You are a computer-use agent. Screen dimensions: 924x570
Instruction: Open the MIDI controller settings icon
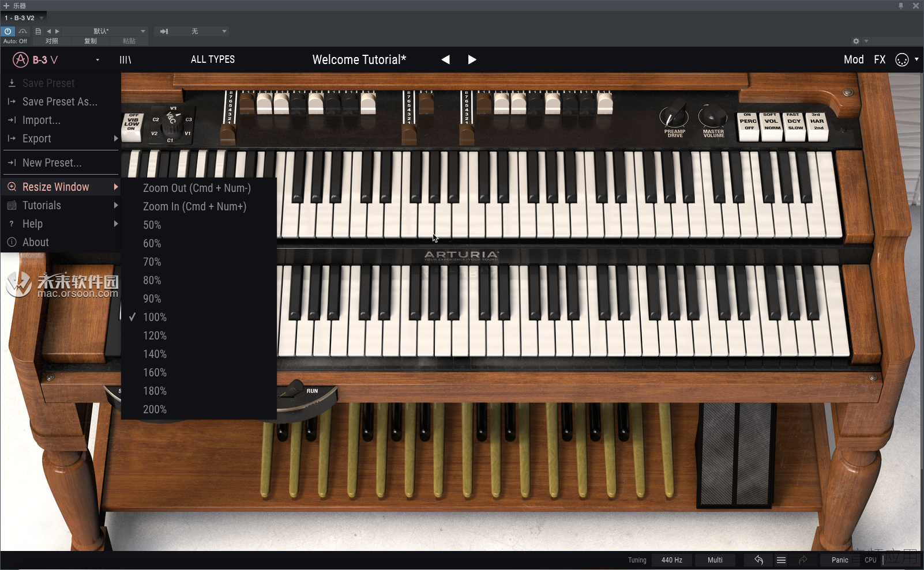(x=902, y=60)
